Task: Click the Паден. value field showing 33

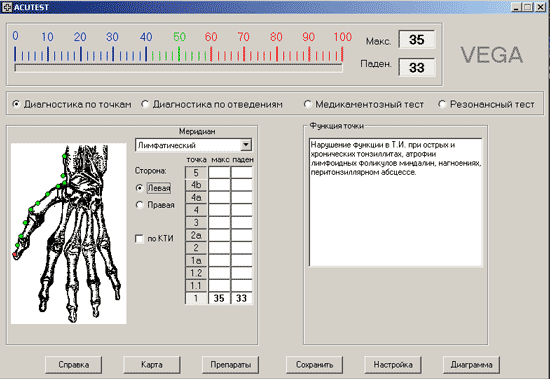Action: (x=417, y=67)
